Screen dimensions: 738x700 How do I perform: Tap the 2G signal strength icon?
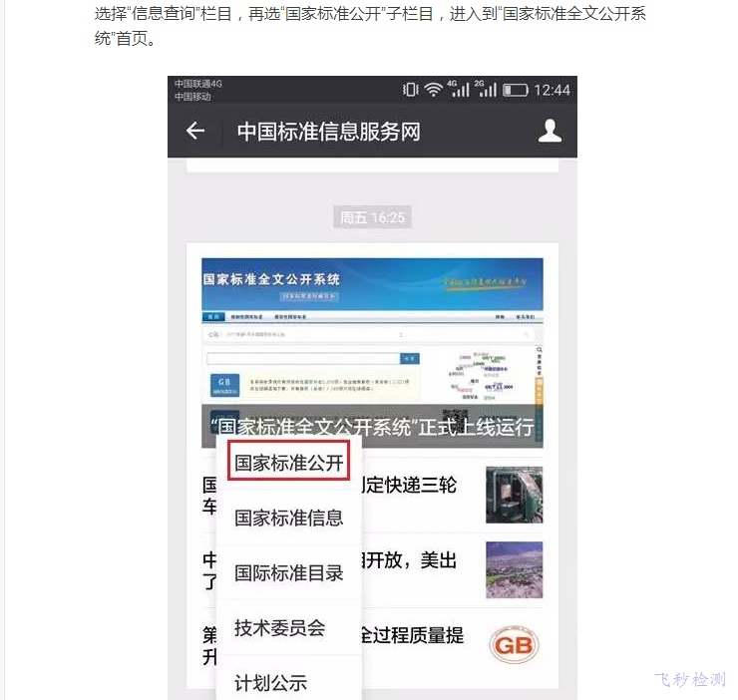[x=486, y=89]
